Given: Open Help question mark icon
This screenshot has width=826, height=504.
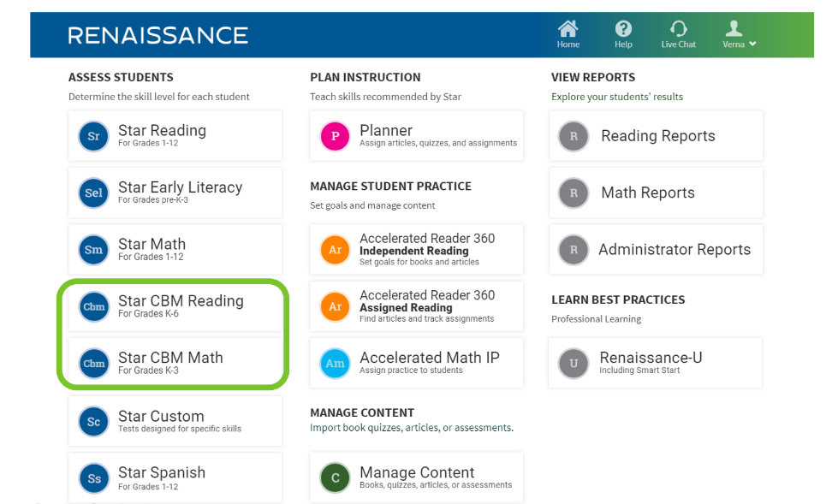Looking at the screenshot, I should (x=623, y=28).
